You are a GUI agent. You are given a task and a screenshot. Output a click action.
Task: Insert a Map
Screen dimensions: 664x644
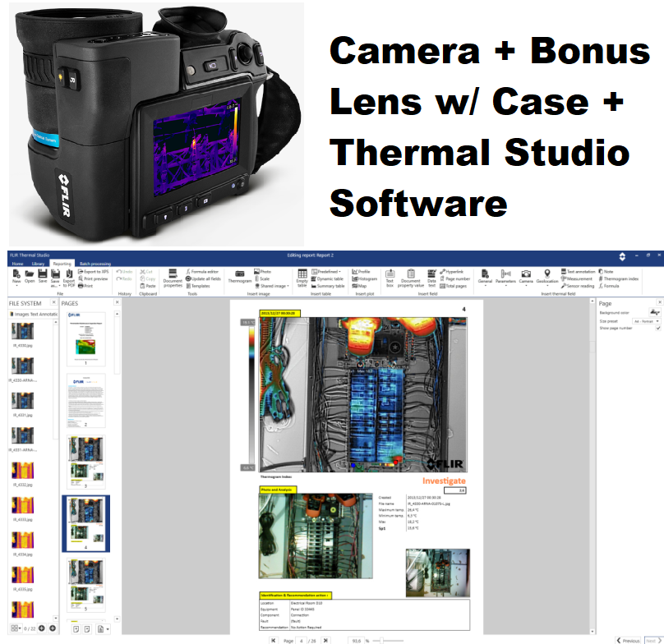(x=359, y=286)
